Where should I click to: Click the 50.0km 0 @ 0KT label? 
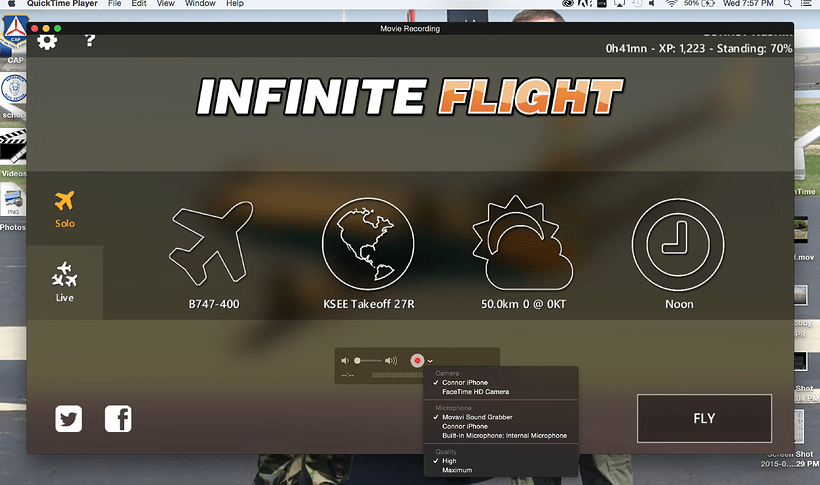point(523,304)
